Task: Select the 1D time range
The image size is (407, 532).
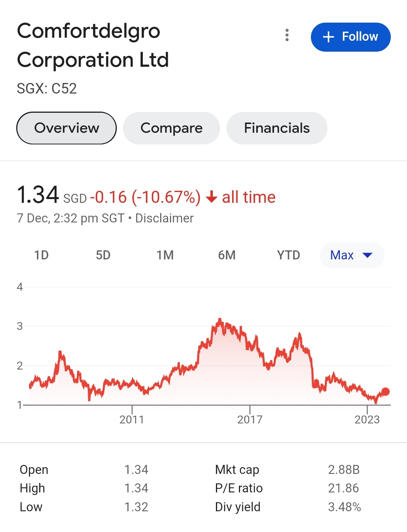Action: tap(41, 255)
